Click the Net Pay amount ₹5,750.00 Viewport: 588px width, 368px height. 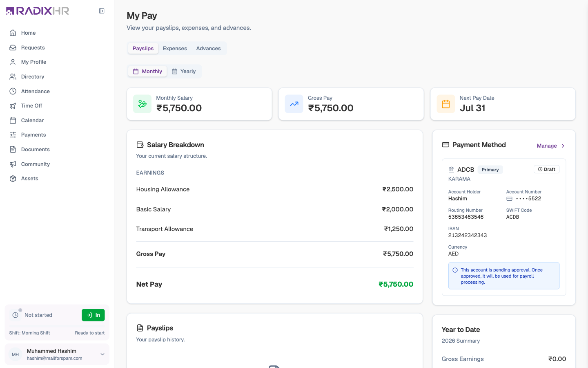396,284
